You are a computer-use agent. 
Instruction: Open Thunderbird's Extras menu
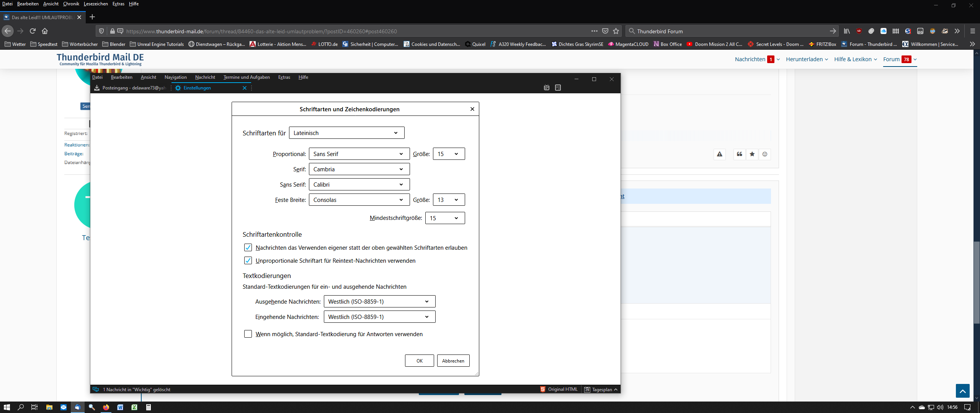284,77
